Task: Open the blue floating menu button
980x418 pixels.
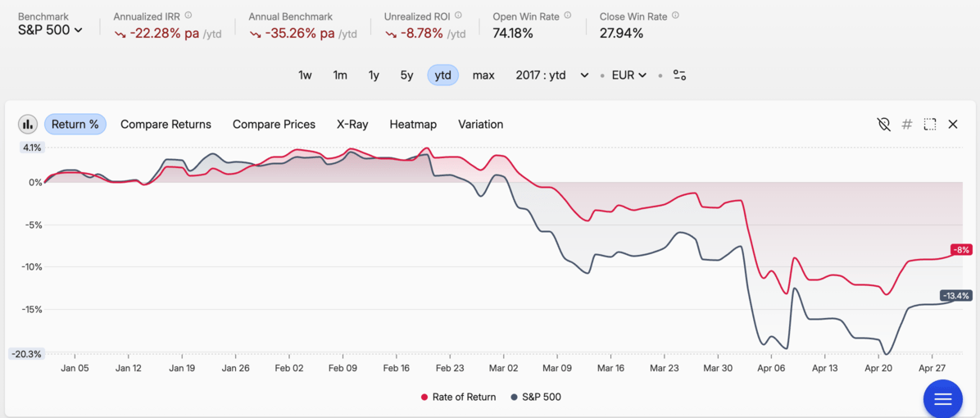Action: 942,399
